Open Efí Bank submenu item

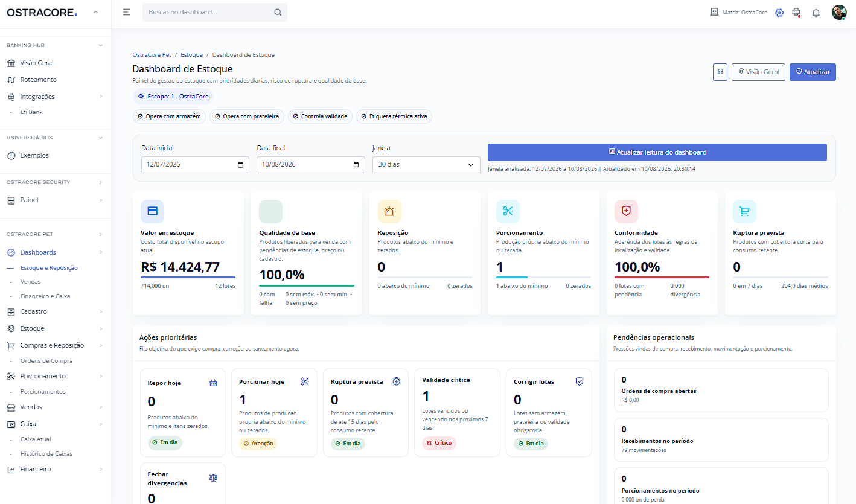(31, 112)
